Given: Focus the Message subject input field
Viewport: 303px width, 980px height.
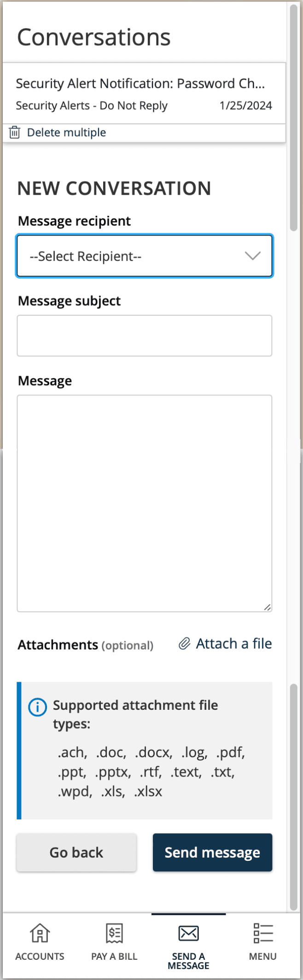Looking at the screenshot, I should tap(145, 336).
